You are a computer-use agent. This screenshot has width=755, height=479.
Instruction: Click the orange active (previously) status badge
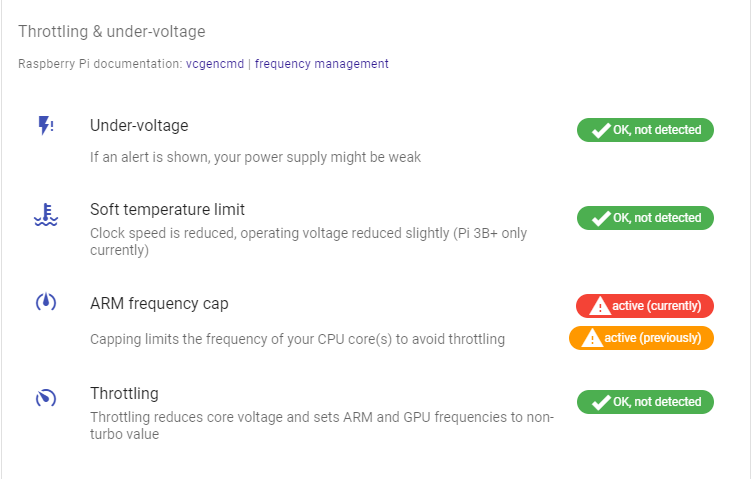point(641,338)
